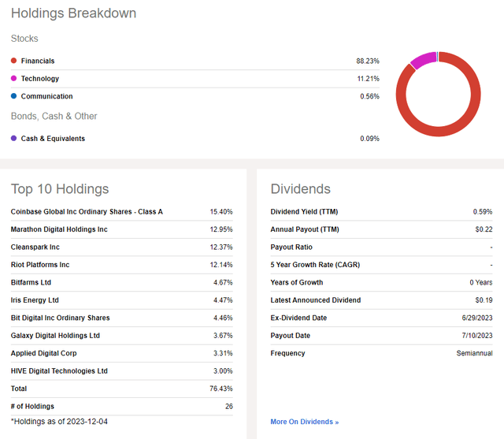Click the red Financials legend dot

(14, 61)
